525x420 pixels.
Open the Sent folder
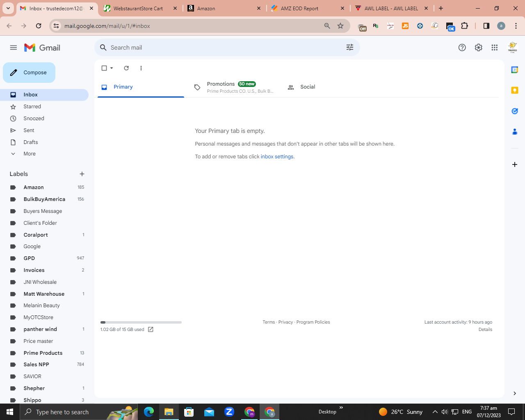[x=44, y=130]
